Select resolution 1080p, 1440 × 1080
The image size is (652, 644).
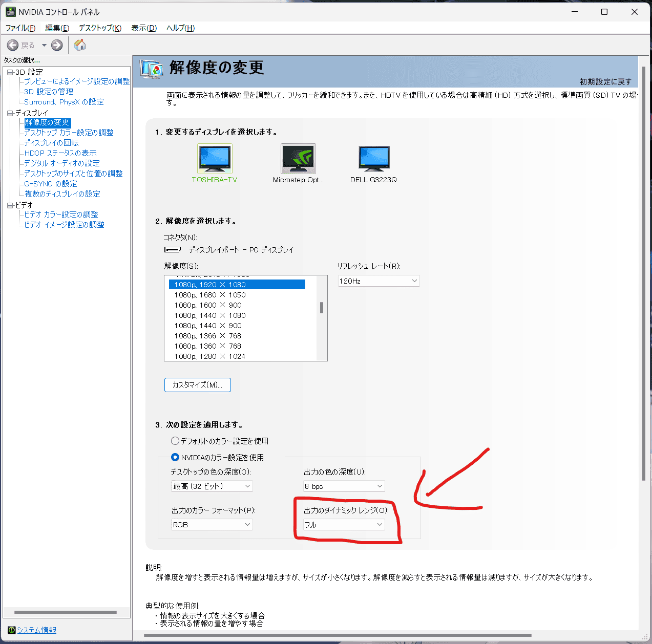click(237, 315)
